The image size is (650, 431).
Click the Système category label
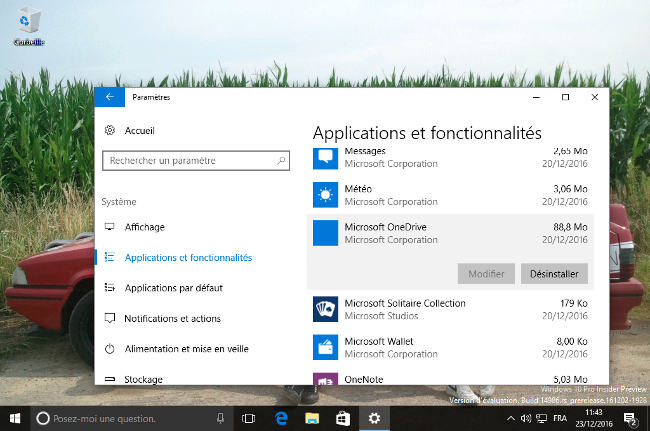click(119, 202)
